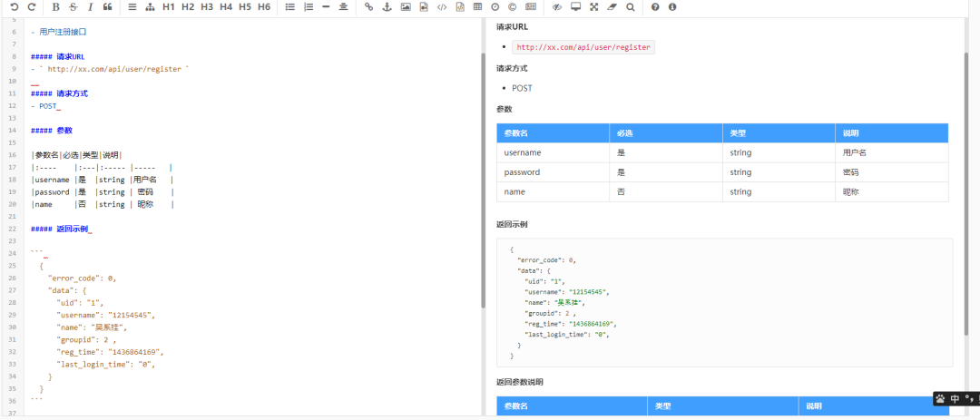Insert inline code with the code icon
The height and width of the screenshot is (420, 980).
[442, 7]
